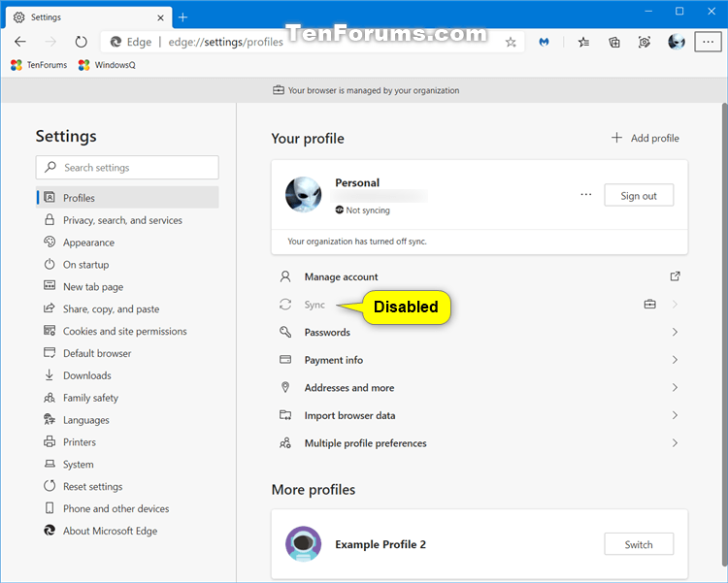The image size is (728, 583).
Task: Open the Collections icon in toolbar
Action: (x=614, y=43)
